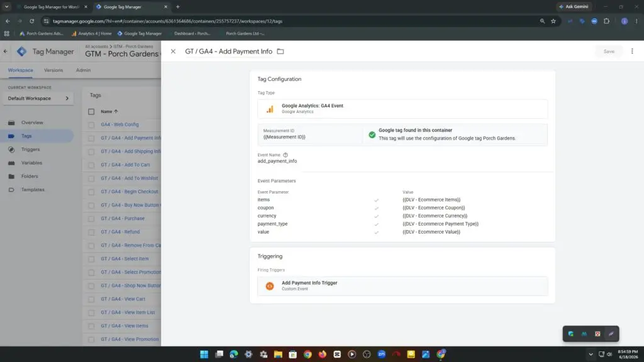Click the Google Analytics GA4 Event tag type icon
644x362 pixels.
coord(270,109)
